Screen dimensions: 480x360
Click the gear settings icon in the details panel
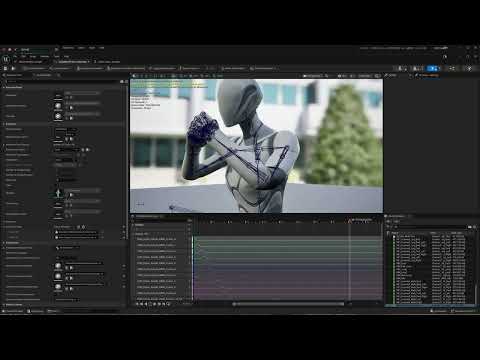click(x=126, y=81)
